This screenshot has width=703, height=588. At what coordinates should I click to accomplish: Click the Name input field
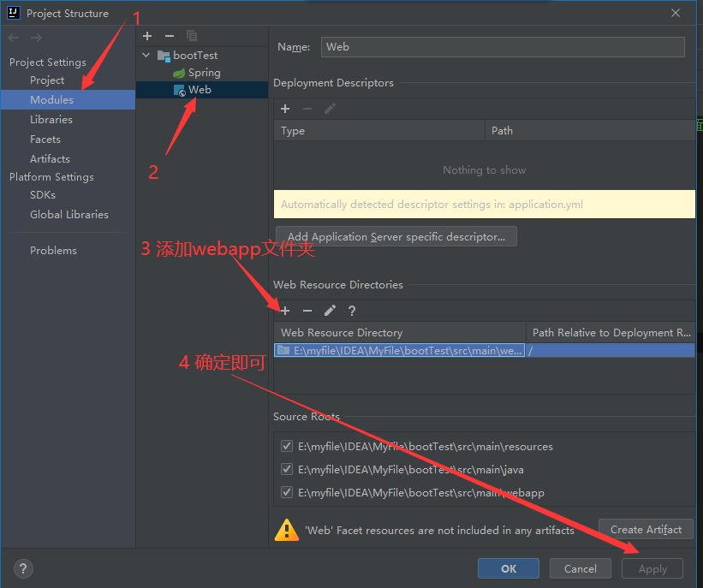[x=503, y=47]
